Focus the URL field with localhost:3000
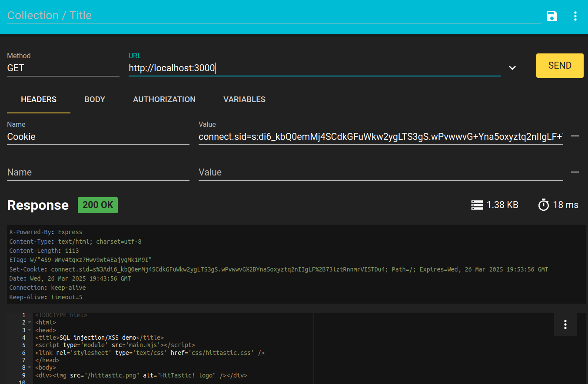This screenshot has height=384, width=588. [315, 68]
